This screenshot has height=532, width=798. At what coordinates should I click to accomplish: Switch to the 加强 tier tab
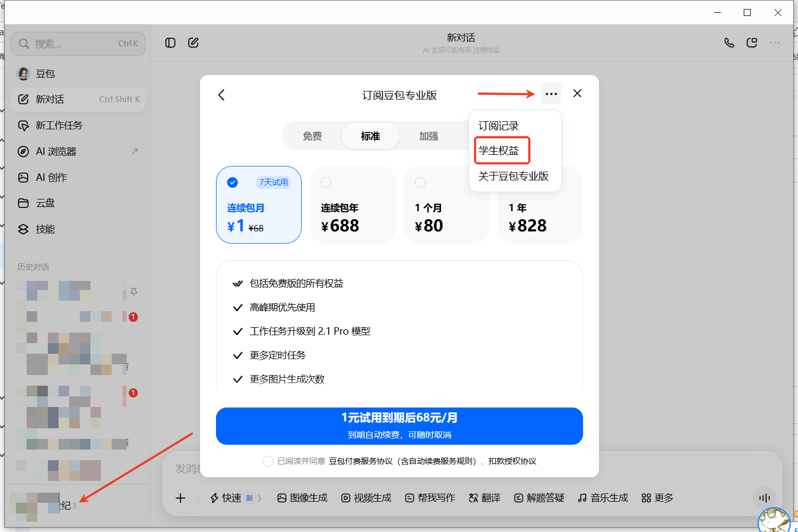click(428, 136)
